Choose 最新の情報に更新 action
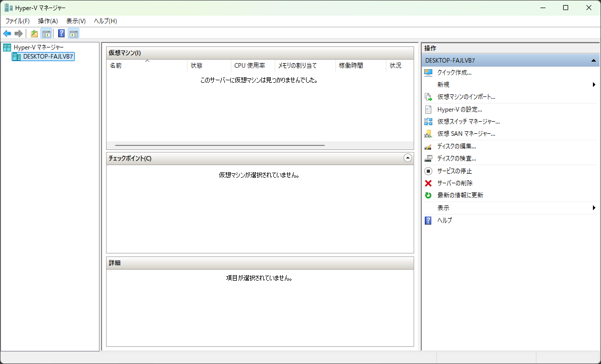The height and width of the screenshot is (364, 601). (x=460, y=195)
